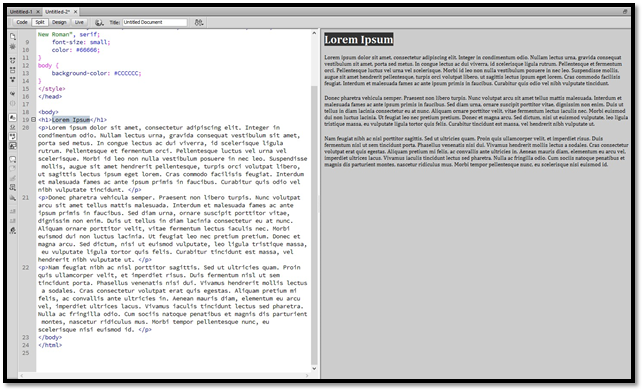Viewport: 644px width, 392px height.
Task: Toggle the Line Numbers button in coding toolbar
Action: [13, 118]
